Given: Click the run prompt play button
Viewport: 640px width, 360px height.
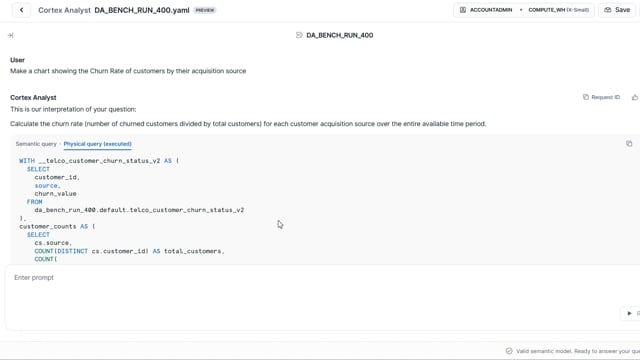Looking at the screenshot, I should [629, 313].
